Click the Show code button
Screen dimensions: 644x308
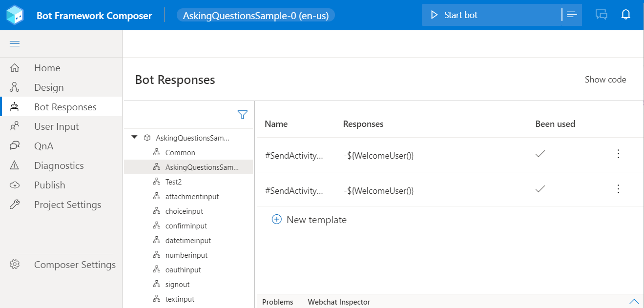[x=605, y=80]
